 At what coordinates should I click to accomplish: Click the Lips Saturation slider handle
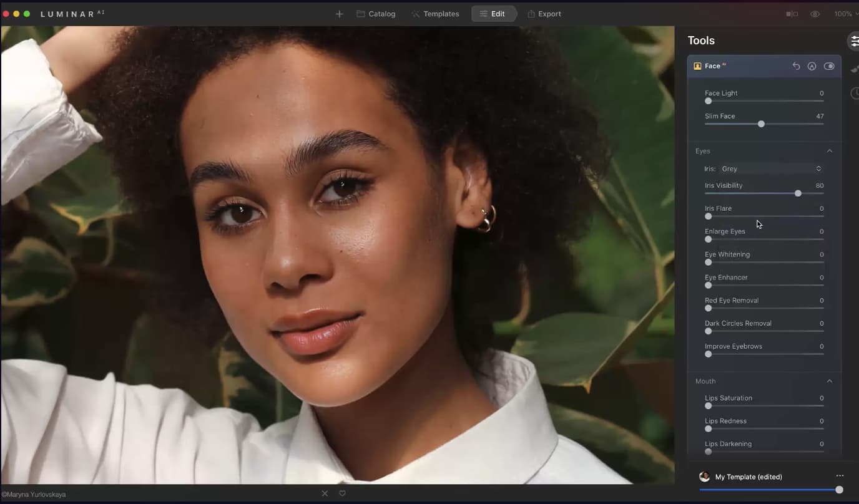point(708,406)
